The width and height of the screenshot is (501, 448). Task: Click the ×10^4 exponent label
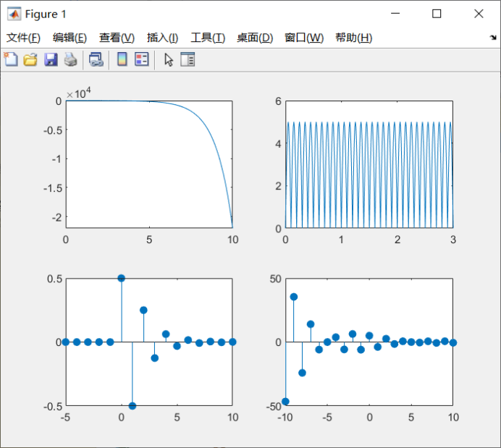coord(79,93)
